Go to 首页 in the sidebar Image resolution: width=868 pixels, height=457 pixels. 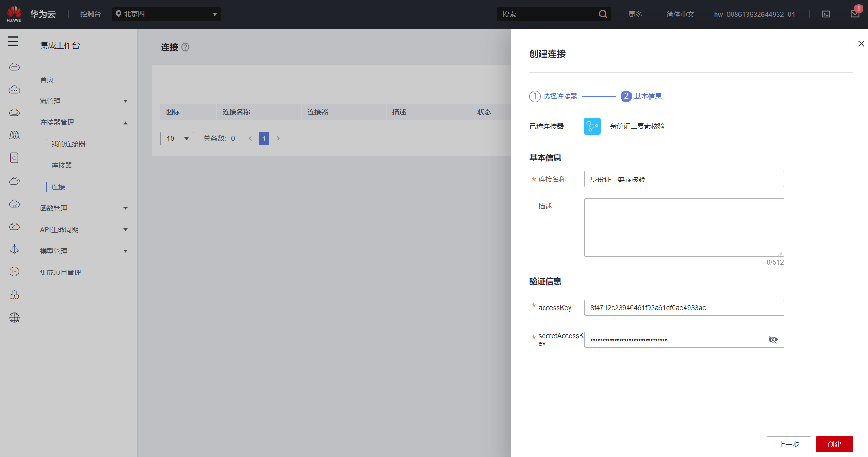tap(47, 80)
